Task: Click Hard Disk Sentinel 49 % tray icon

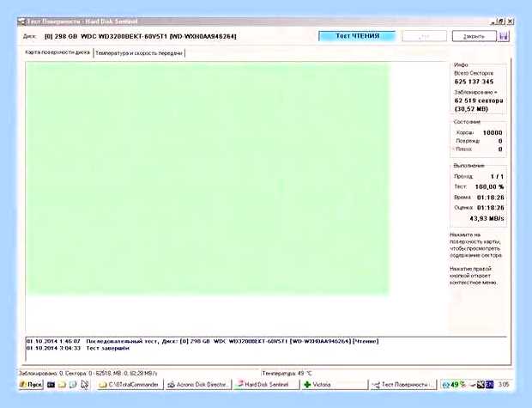Action: point(454,385)
